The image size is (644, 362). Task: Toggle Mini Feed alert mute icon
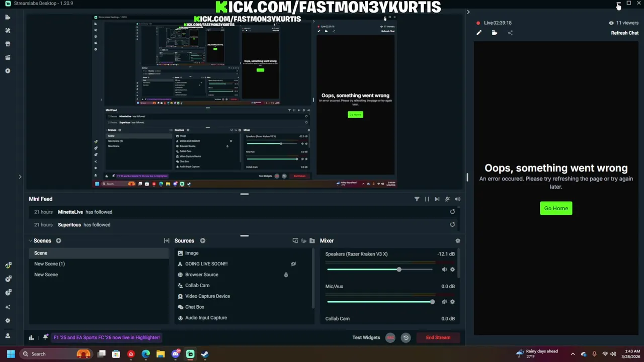pos(447,199)
